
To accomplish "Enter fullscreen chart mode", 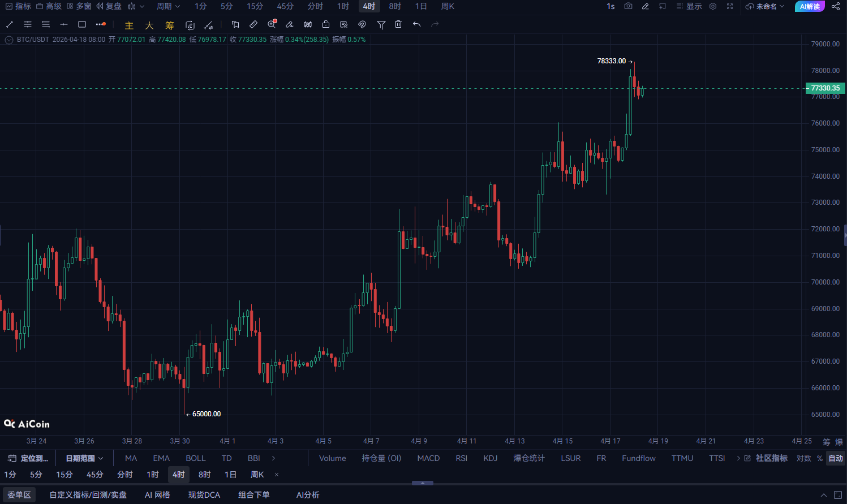I will pos(730,6).
